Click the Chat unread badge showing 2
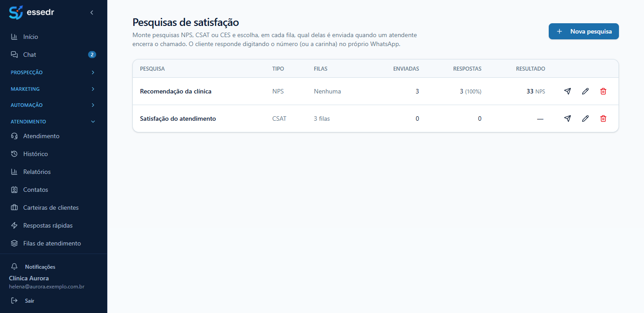The height and width of the screenshot is (313, 644). 92,55
